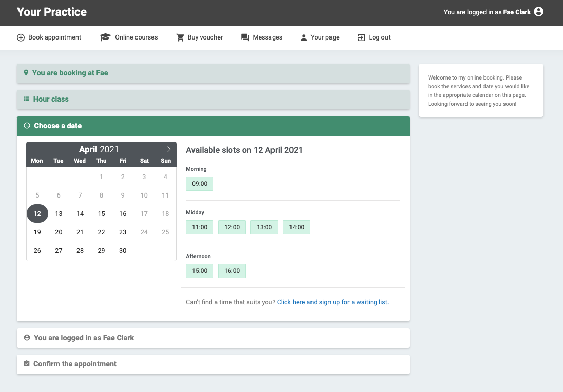This screenshot has width=563, height=392.
Task: Click the account avatar icon next to Fae Clark
Action: tap(538, 11)
